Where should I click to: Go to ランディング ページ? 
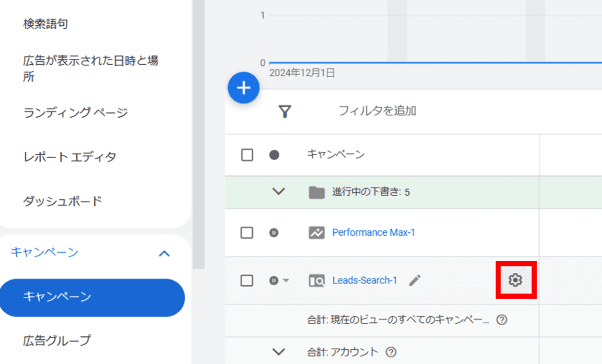75,112
